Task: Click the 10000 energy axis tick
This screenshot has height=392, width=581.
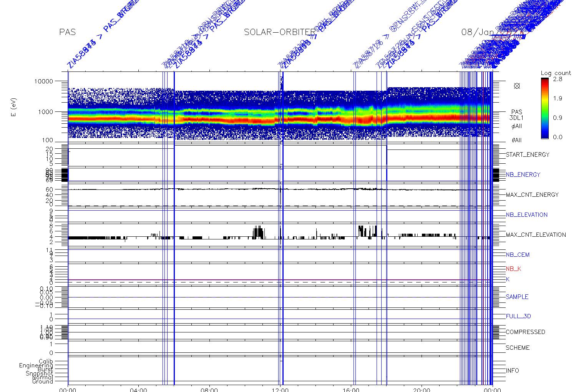Action: (43, 81)
